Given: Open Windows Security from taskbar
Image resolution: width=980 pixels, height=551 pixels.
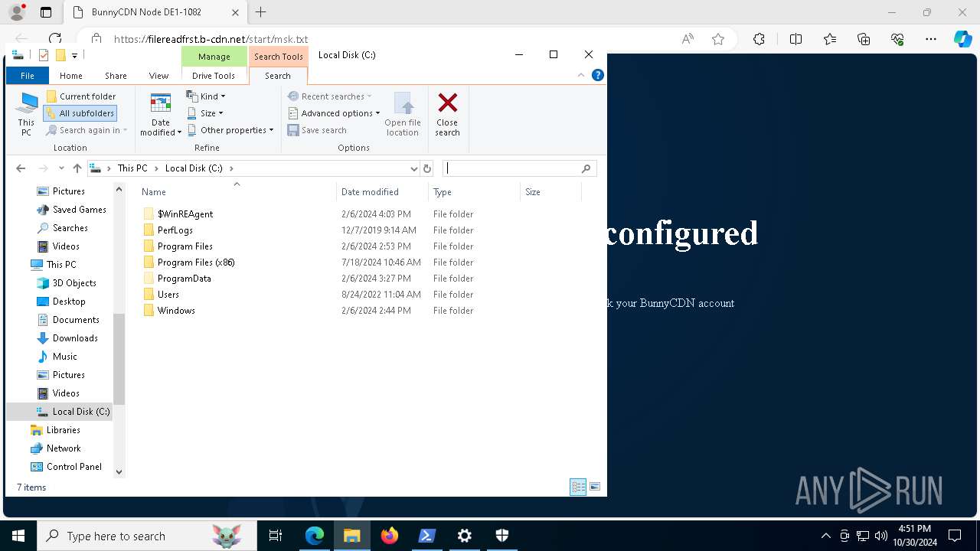Looking at the screenshot, I should tap(502, 536).
